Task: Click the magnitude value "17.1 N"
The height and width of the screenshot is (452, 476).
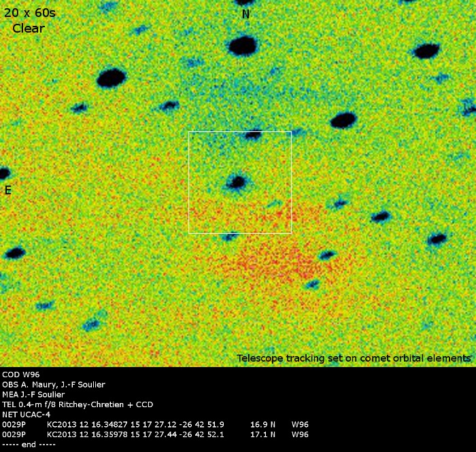Action: [x=263, y=435]
